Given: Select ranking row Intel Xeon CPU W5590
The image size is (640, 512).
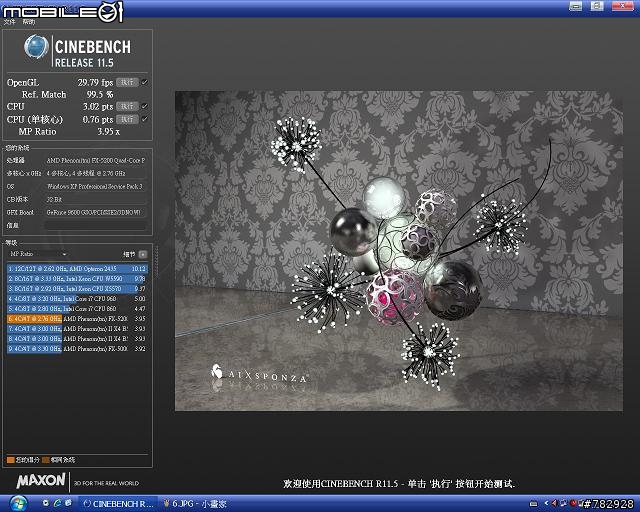Looking at the screenshot, I should pos(77,279).
